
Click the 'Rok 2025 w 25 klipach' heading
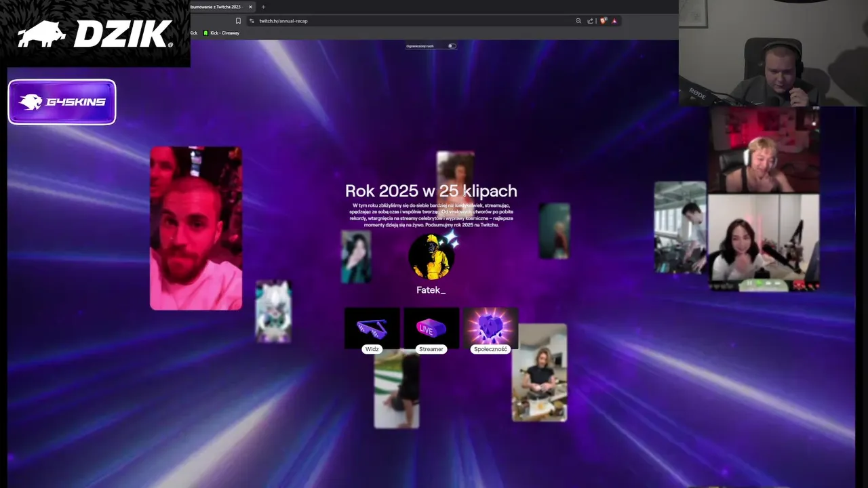pos(431,191)
